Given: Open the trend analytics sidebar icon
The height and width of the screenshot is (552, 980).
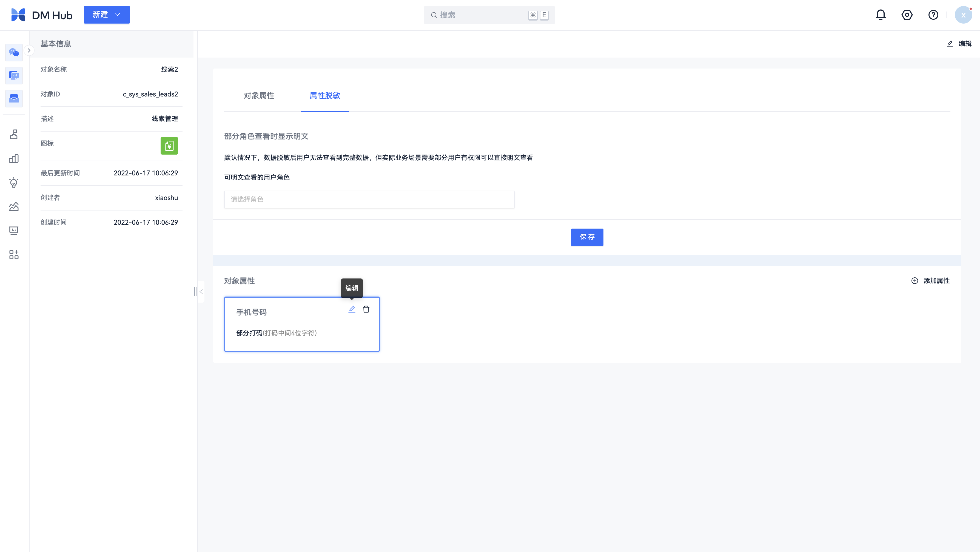Looking at the screenshot, I should coord(14,207).
